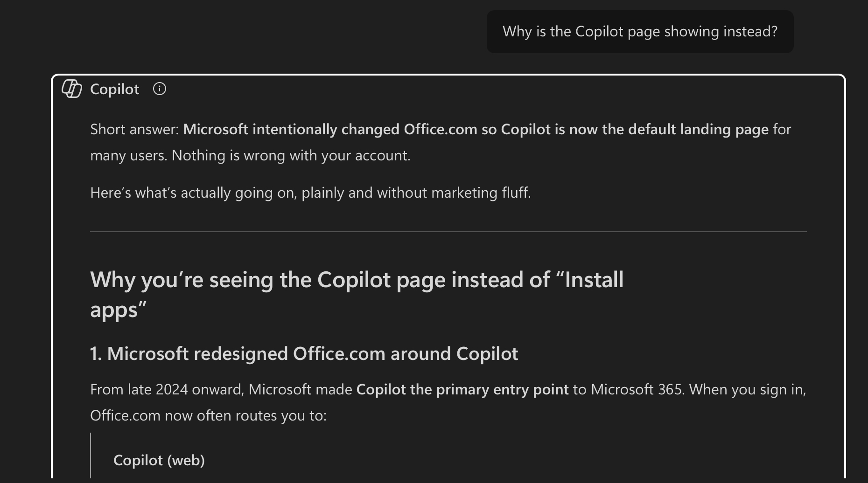The height and width of the screenshot is (483, 868).
Task: Click 'Nothing is wrong with your account' sentence
Action: point(291,155)
